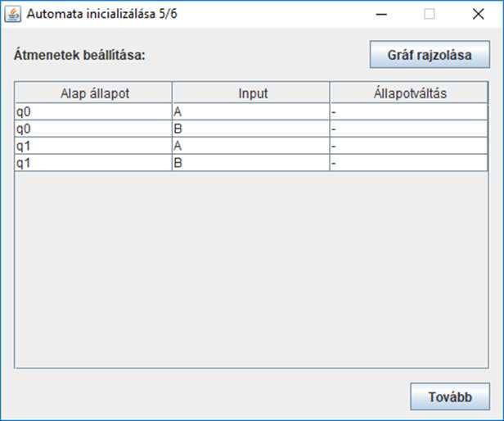Select Alap állapot cell in q0 B row
504x421 pixels.
[x=93, y=129]
